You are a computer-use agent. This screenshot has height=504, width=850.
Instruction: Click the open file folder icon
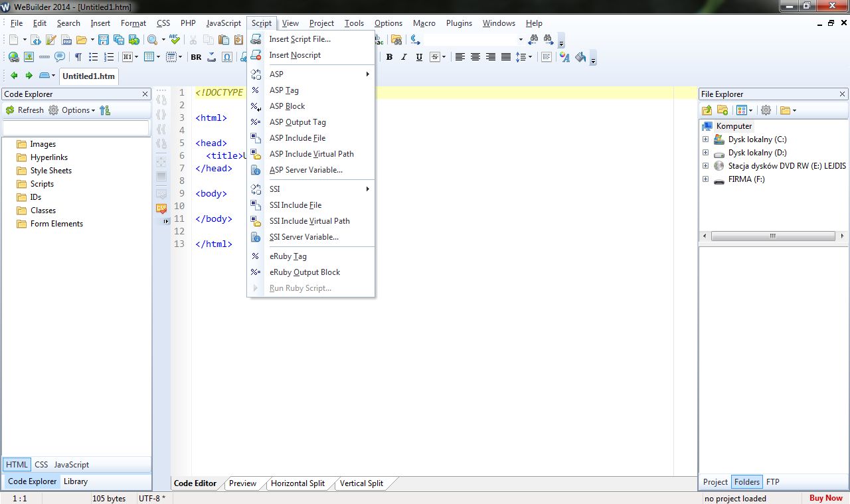coord(82,40)
